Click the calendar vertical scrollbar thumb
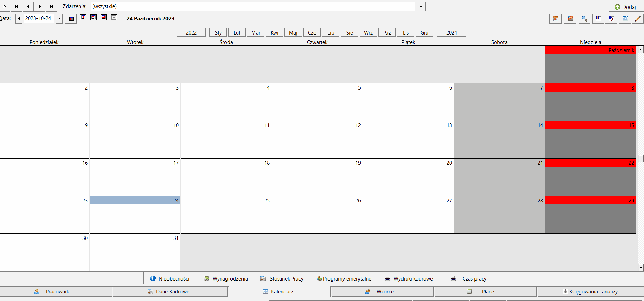 641,159
